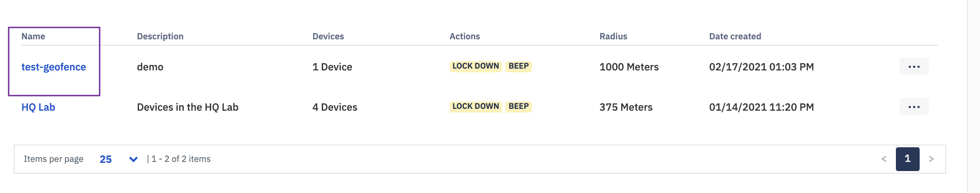Click BEEP tag in test-geofence row

(x=519, y=66)
